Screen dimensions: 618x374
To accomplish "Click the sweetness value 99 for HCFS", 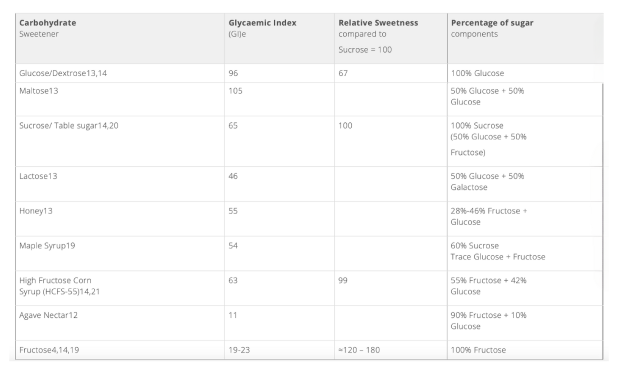I will coord(343,281).
